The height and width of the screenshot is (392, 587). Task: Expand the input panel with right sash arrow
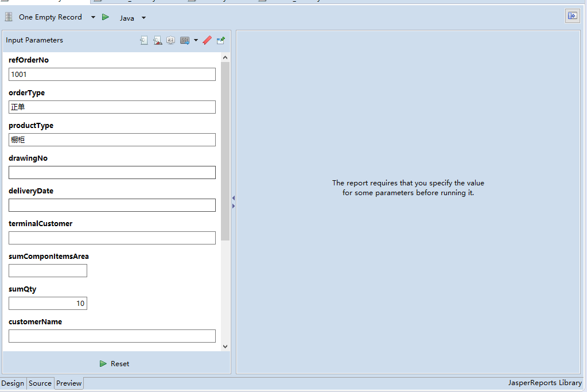click(x=234, y=206)
